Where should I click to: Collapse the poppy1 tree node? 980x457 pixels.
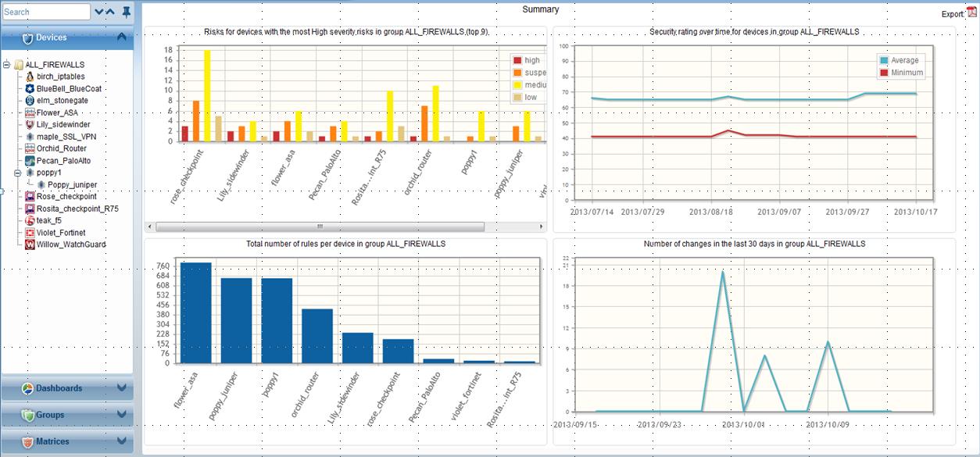tap(18, 173)
